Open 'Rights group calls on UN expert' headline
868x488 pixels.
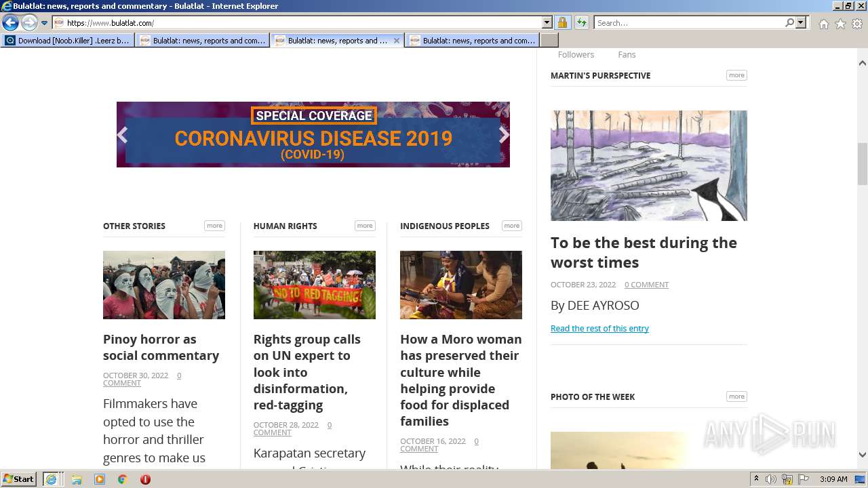307,372
